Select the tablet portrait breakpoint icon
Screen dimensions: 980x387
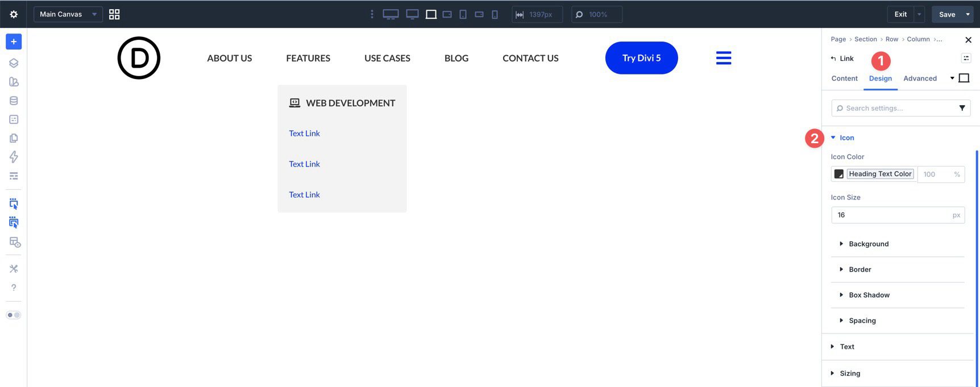pos(463,14)
